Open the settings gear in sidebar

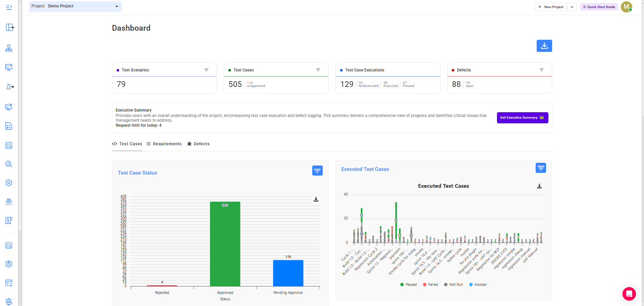[x=9, y=183]
